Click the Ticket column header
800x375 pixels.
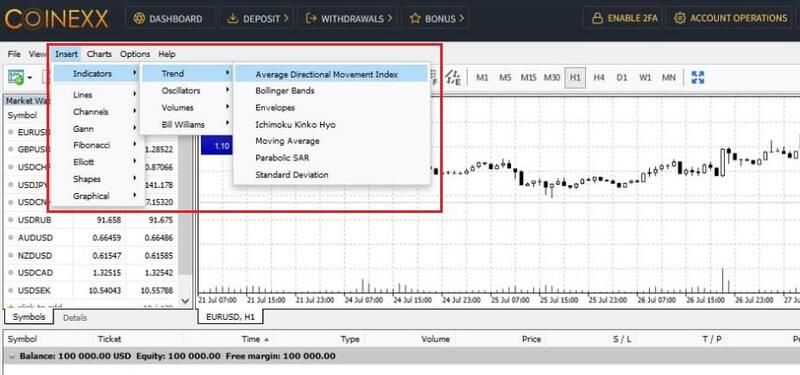[109, 339]
